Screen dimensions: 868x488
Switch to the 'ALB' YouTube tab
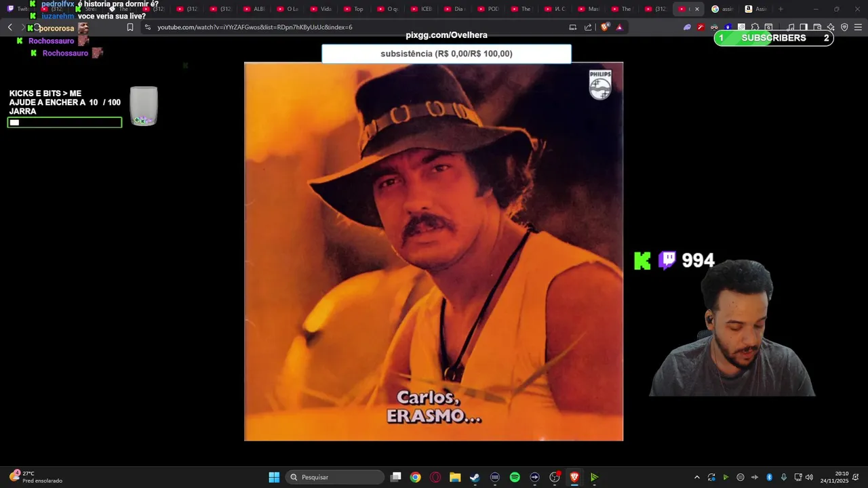(x=254, y=9)
